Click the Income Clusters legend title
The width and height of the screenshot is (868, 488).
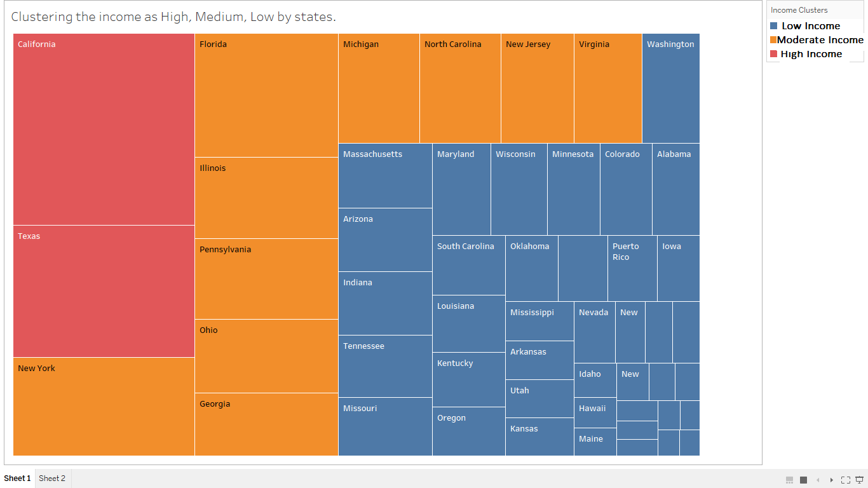click(x=799, y=10)
